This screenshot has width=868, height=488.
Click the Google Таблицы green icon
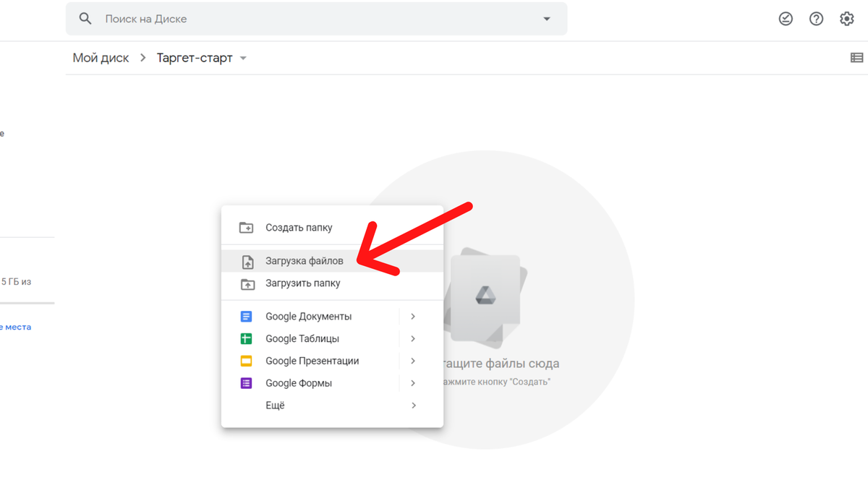247,339
